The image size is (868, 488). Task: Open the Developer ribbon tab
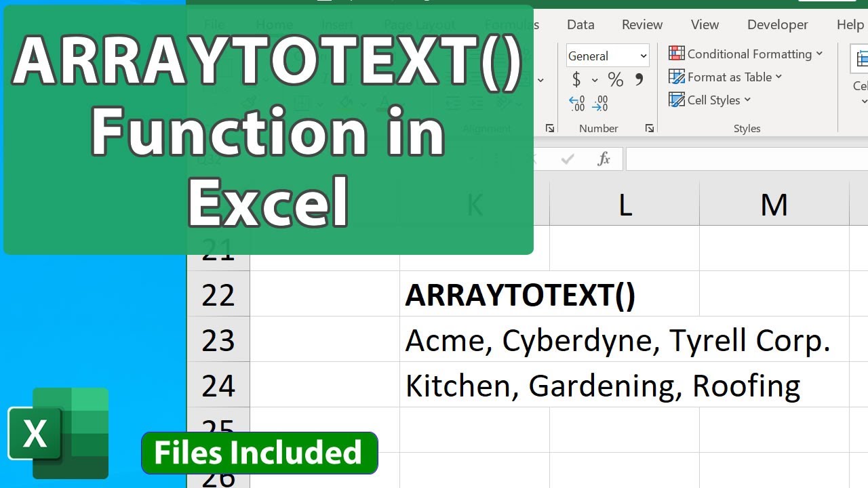[777, 24]
